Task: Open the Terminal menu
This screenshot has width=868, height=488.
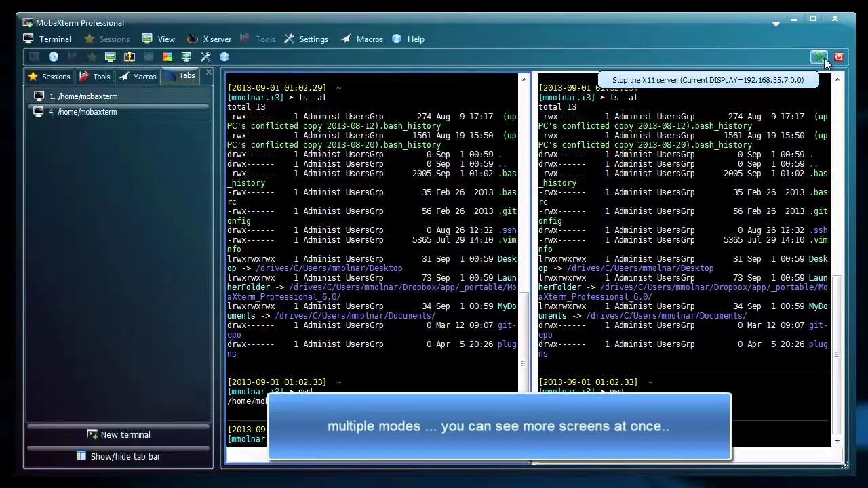Action: pyautogui.click(x=47, y=39)
